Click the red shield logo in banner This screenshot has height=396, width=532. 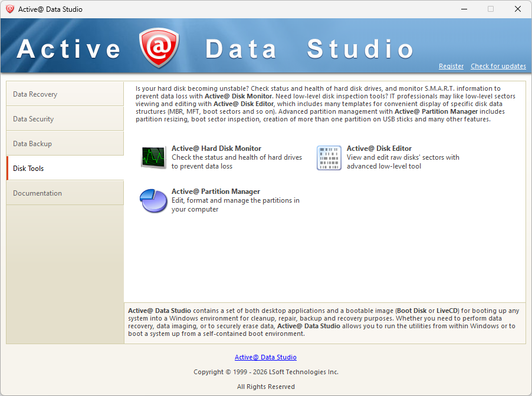click(x=159, y=48)
